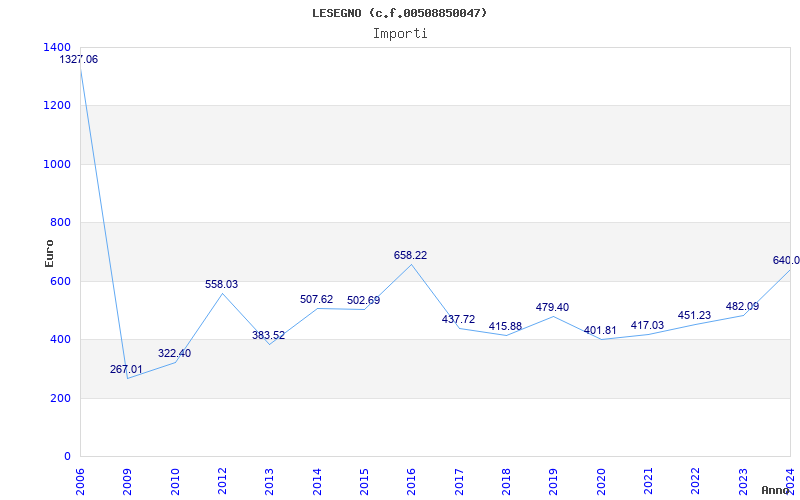Image resolution: width=800 pixels, height=500 pixels.
Task: Click the 2017 x-axis year label
Action: tap(459, 482)
